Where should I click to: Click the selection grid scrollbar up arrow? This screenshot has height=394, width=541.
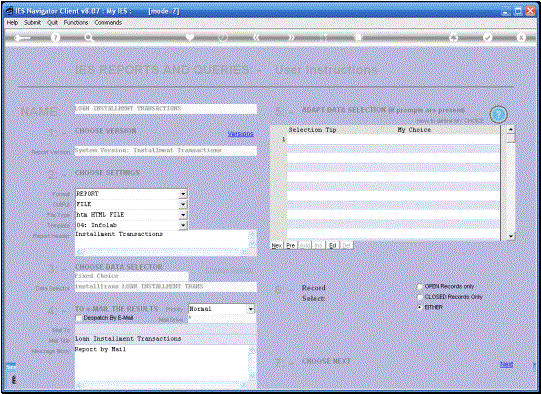click(x=511, y=129)
